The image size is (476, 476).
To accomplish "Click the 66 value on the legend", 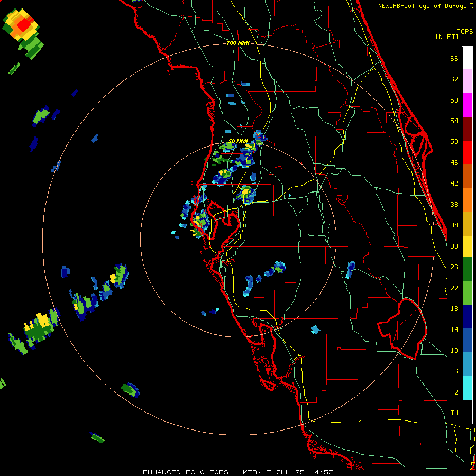I will tap(454, 59).
